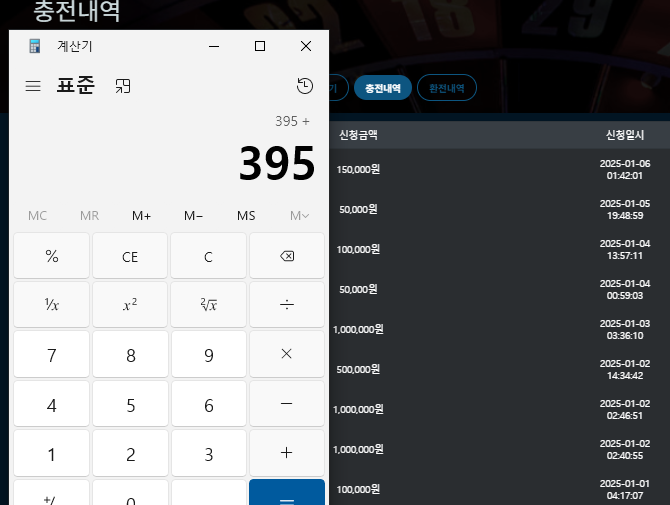Maximize the 계산기 window
The width and height of the screenshot is (670, 505).
[x=260, y=46]
